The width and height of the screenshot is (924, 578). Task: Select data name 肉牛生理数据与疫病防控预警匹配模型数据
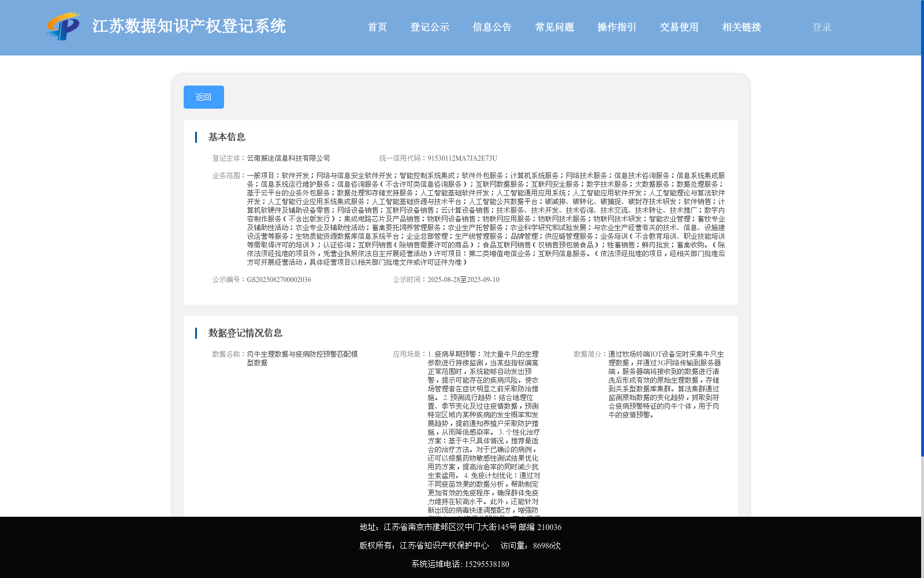[x=303, y=358]
